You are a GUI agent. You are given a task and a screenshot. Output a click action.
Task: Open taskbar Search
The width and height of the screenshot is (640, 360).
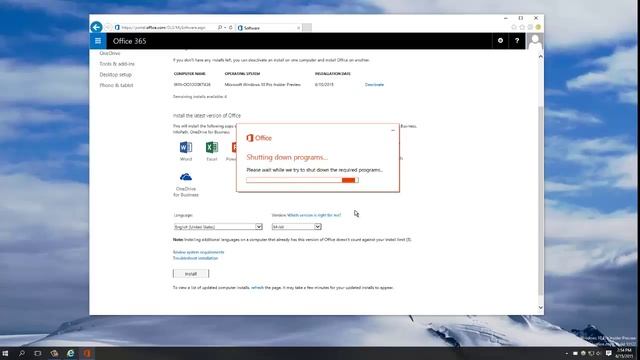pos(22,353)
